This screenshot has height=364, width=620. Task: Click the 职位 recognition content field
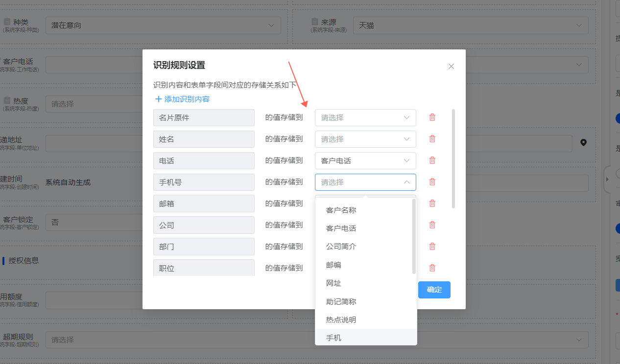(204, 268)
